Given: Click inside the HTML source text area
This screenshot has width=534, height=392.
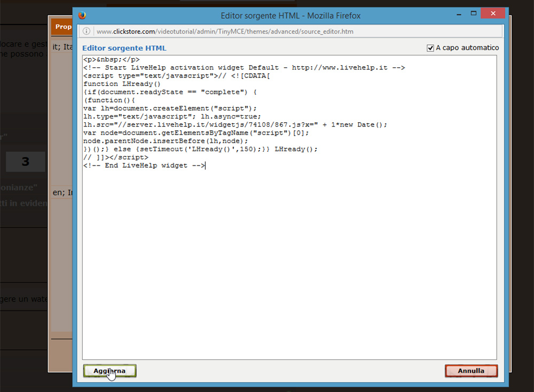Looking at the screenshot, I should 289,207.
